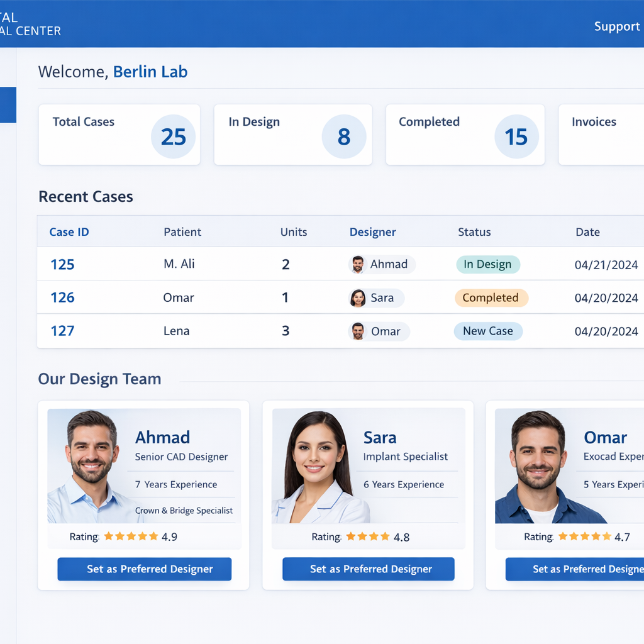Open the Invoices summary card
Image resolution: width=644 pixels, height=644 pixels.
click(601, 135)
